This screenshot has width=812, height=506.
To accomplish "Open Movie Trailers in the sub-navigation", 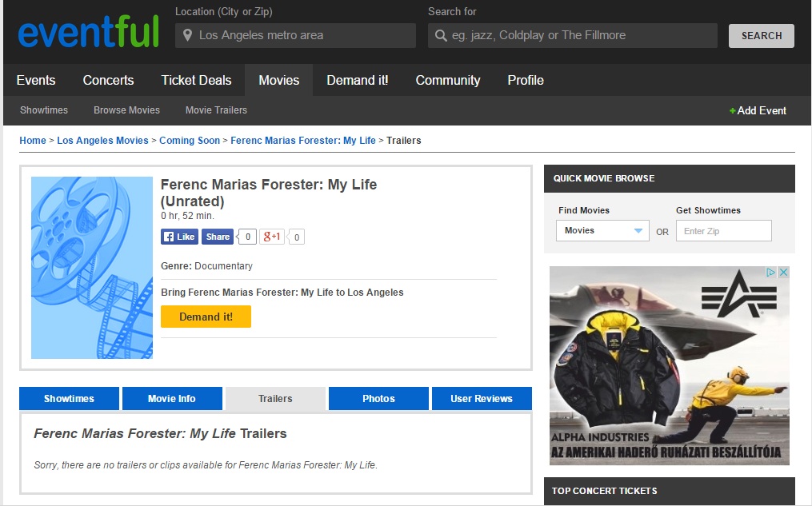I will pyautogui.click(x=216, y=110).
